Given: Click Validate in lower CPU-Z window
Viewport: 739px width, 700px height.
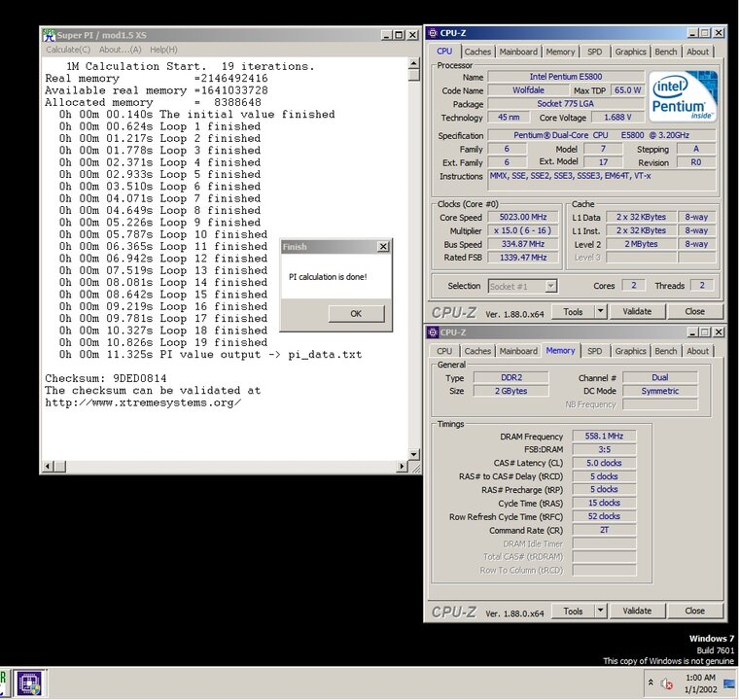Looking at the screenshot, I should (x=637, y=611).
